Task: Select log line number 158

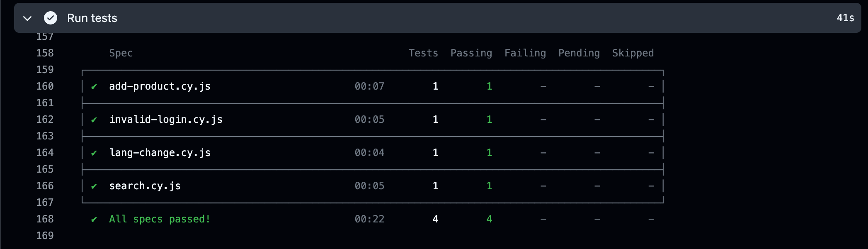Action: (x=45, y=53)
